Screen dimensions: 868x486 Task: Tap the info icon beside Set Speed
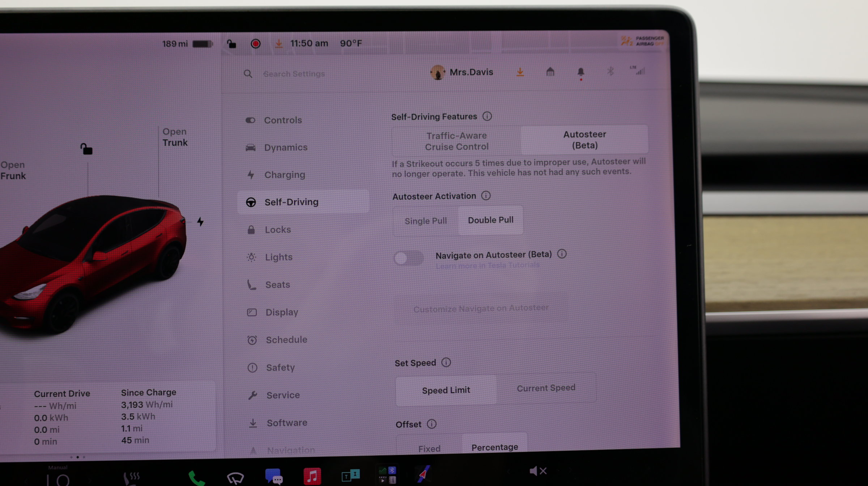point(446,362)
